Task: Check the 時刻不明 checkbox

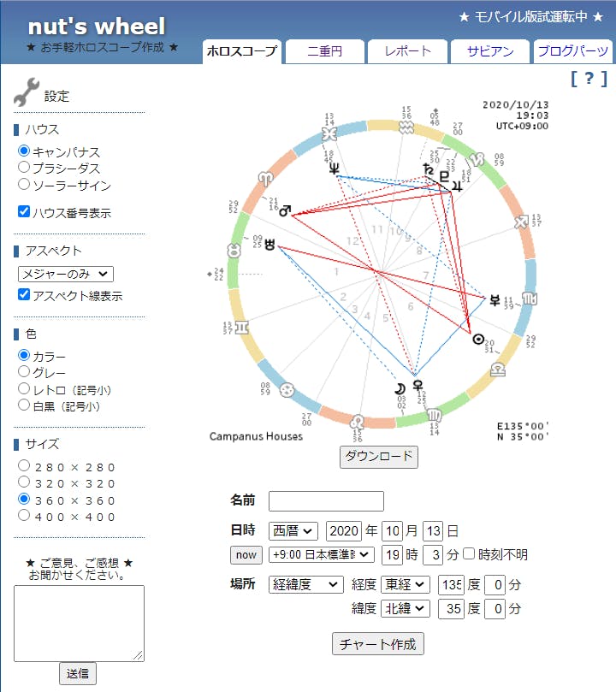Action: (469, 553)
